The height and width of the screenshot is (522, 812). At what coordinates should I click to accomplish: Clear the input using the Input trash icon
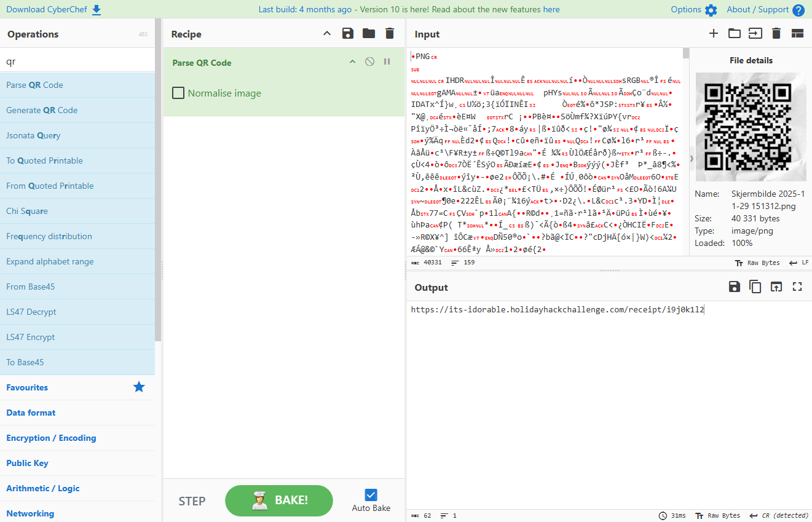[776, 34]
